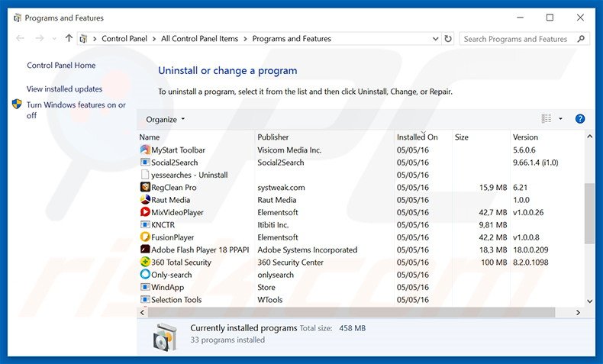Click the vertical scrollbar thumb
The width and height of the screenshot is (603, 364).
tap(589, 214)
